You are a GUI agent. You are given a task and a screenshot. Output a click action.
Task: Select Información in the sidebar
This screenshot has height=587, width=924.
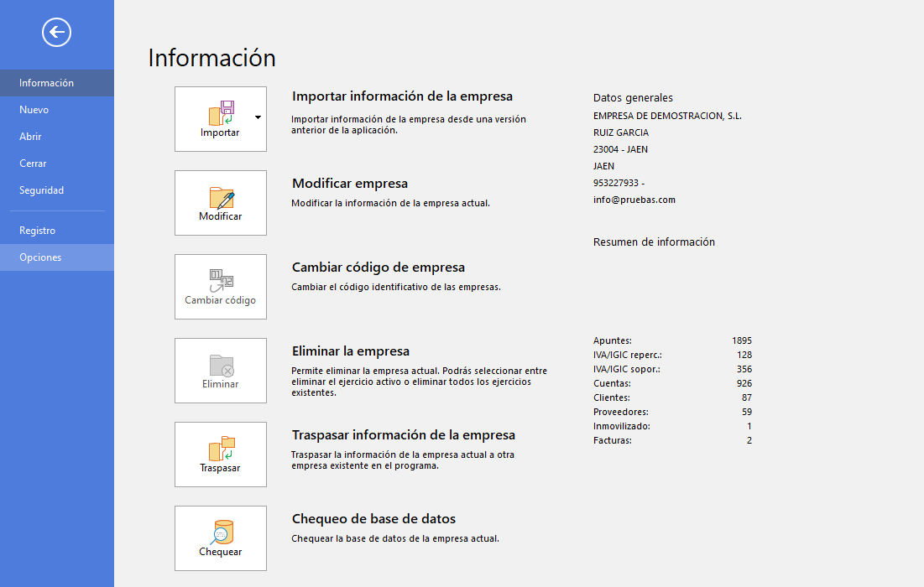tap(47, 83)
